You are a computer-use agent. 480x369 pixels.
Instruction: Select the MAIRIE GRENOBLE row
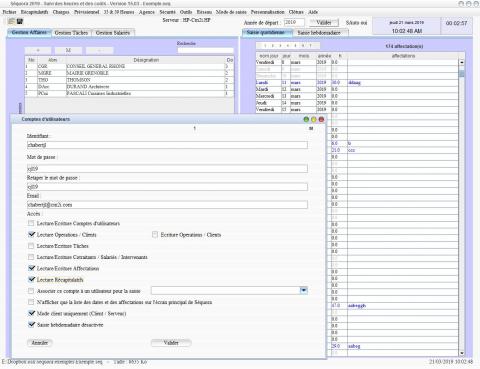pyautogui.click(x=129, y=73)
